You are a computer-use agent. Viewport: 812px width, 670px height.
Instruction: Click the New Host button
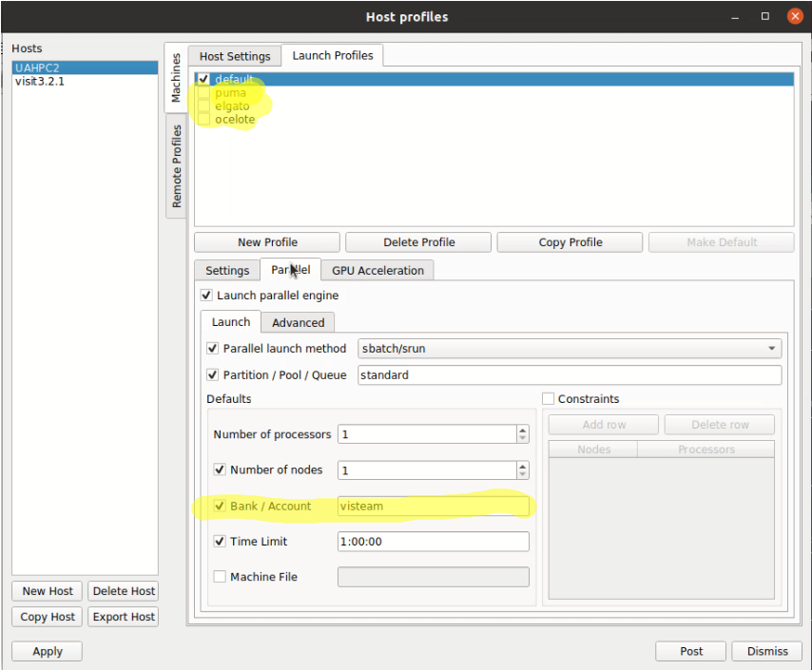tap(48, 591)
